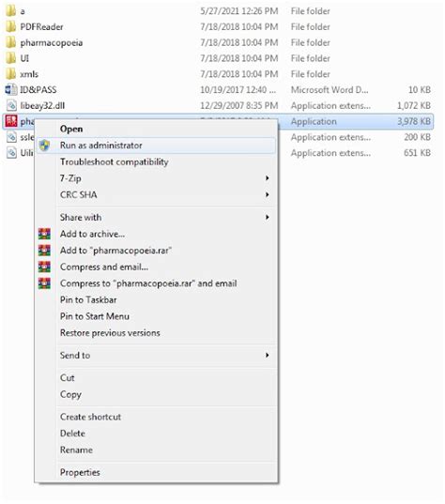445x504 pixels.
Task: Select the libeay32.dll file name
Action: pyautogui.click(x=42, y=106)
